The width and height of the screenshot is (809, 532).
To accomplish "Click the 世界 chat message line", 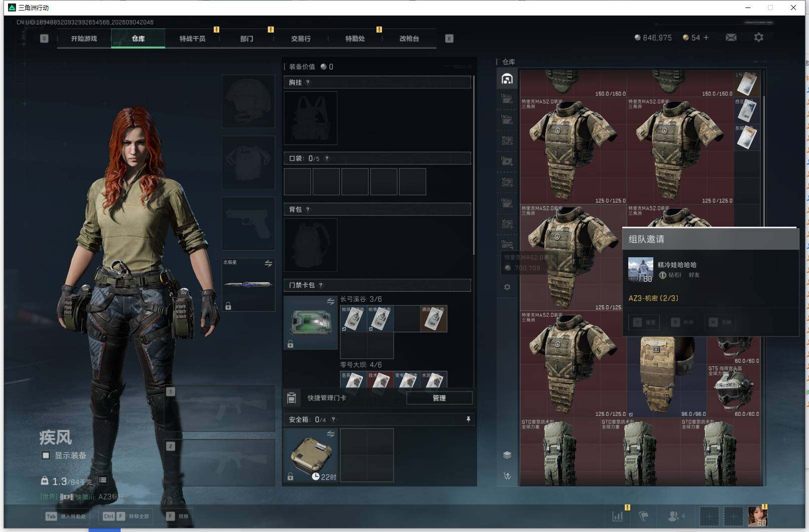I will click(83, 497).
